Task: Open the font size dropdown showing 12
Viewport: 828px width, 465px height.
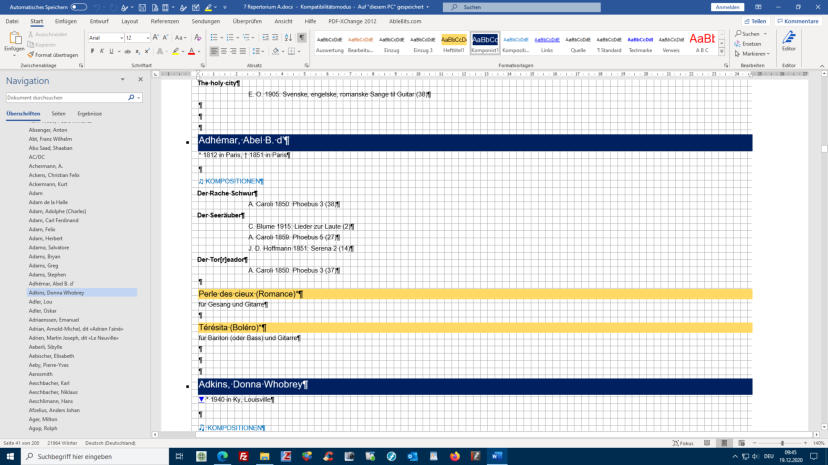Action: [136, 38]
